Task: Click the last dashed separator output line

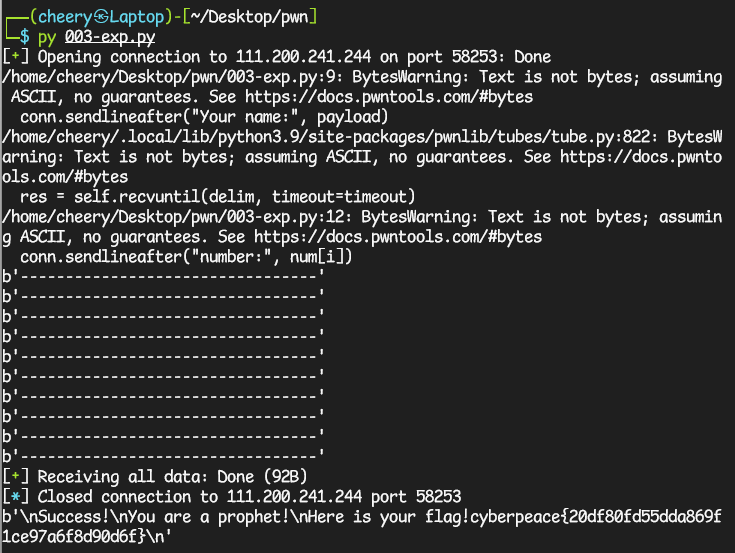Action: click(163, 456)
